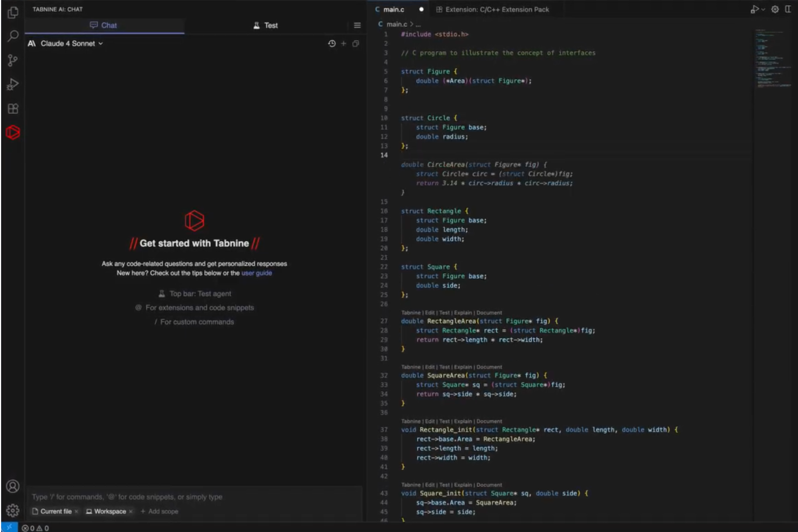Viewport: 798px width, 532px height.
Task: Open the Extension: C/C++ Extension Pack tab
Action: (492, 9)
